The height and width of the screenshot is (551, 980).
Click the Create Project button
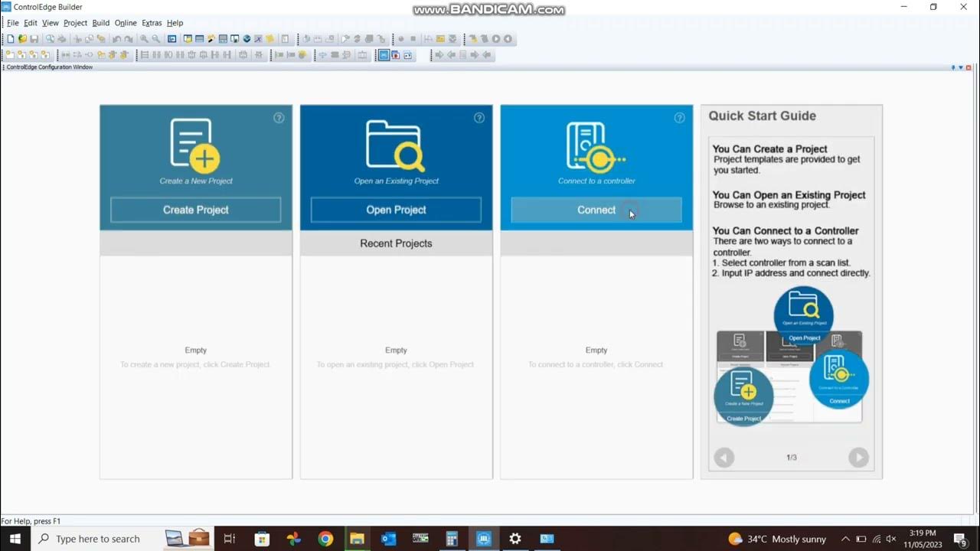(x=196, y=210)
